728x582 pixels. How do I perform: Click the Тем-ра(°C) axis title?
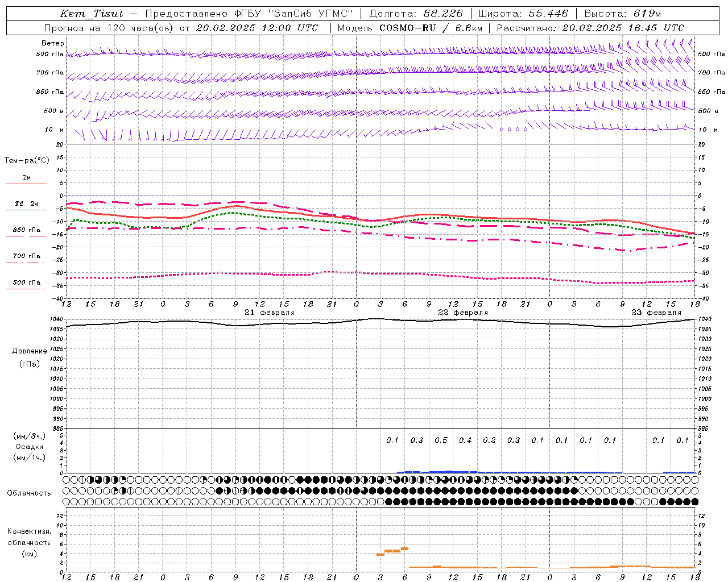click(27, 160)
